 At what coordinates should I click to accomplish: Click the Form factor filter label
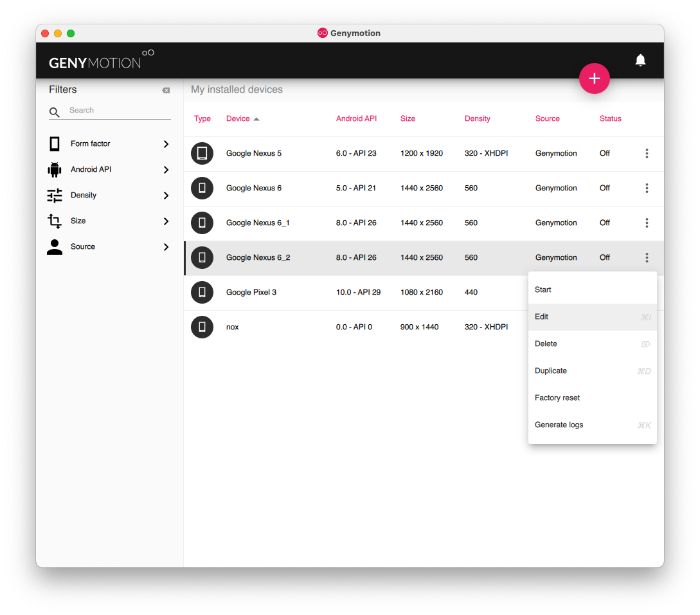90,143
